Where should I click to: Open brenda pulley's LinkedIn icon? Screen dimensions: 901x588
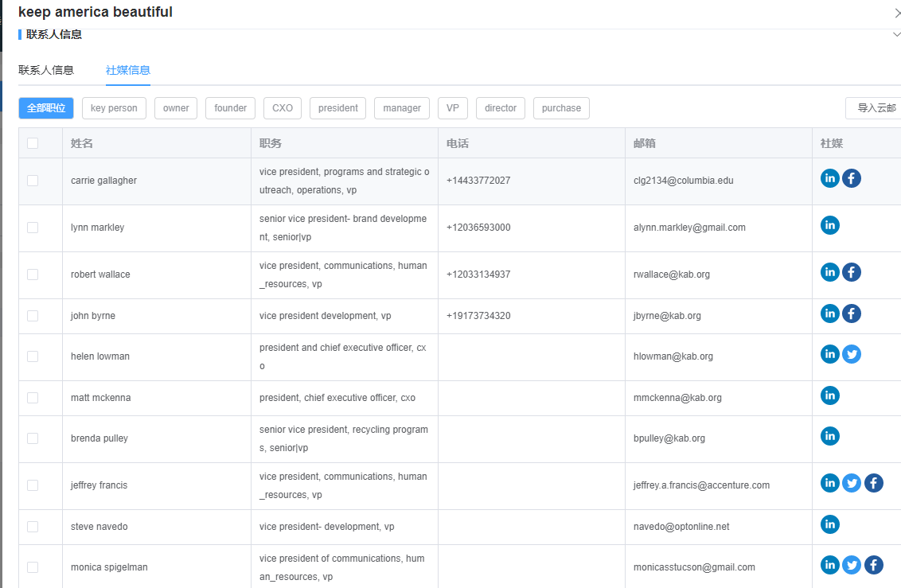[829, 436]
